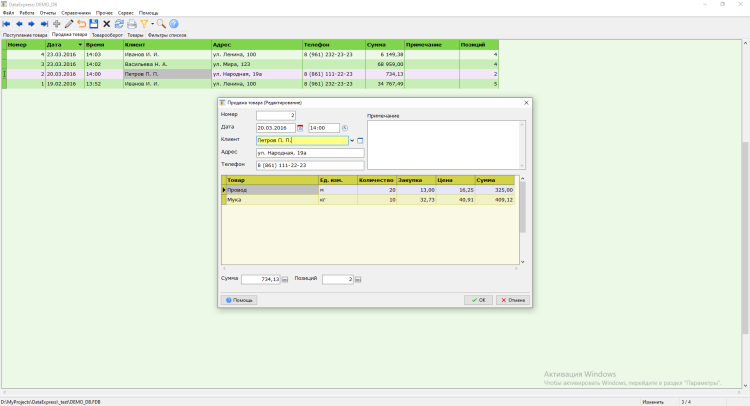Jump to the last record arrow
Screen dimensions: 750x406
pyautogui.click(x=44, y=24)
